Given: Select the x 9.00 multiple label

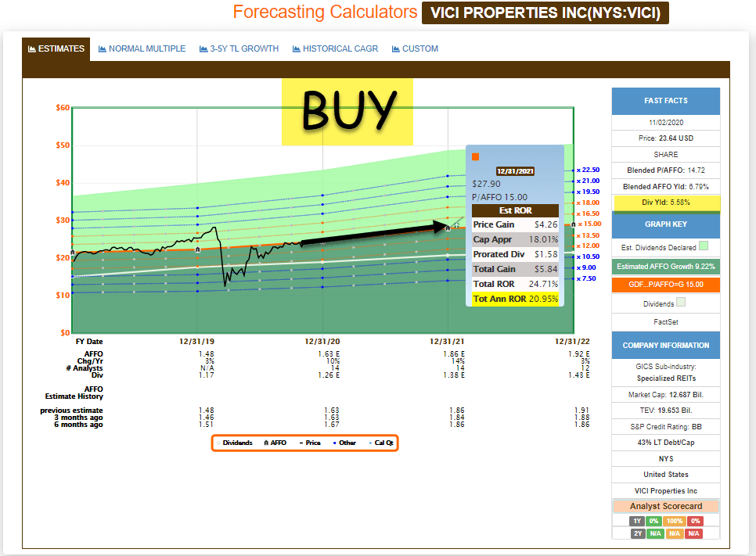Looking at the screenshot, I should click(586, 268).
